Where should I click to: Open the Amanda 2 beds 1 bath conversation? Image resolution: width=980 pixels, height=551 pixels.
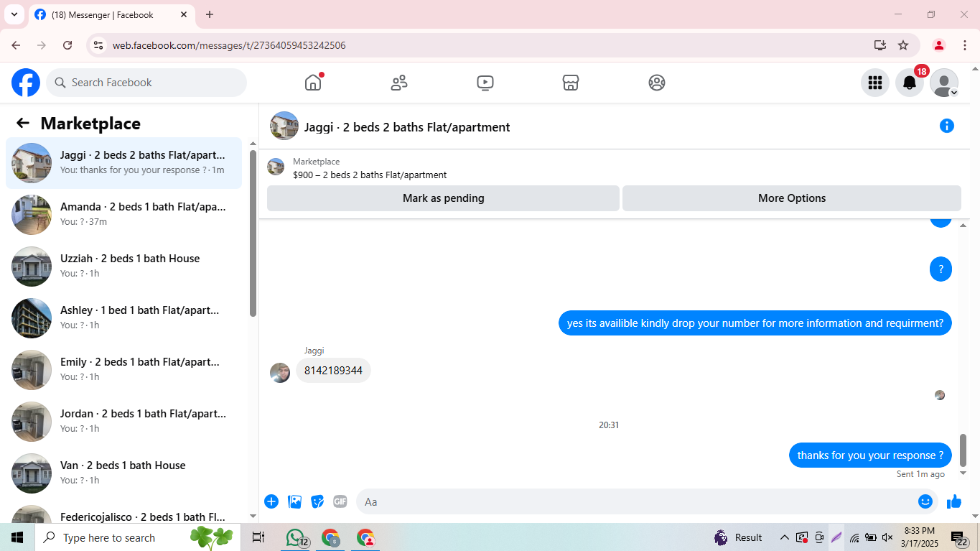pos(123,215)
